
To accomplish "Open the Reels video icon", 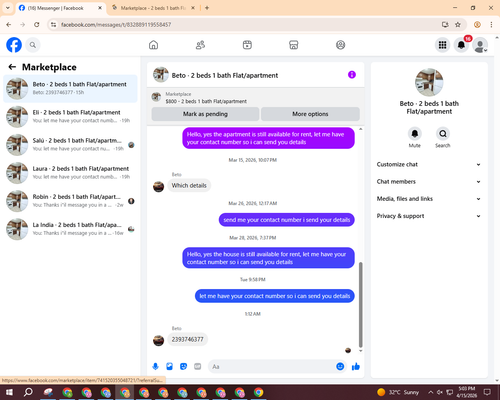I will coord(247,45).
